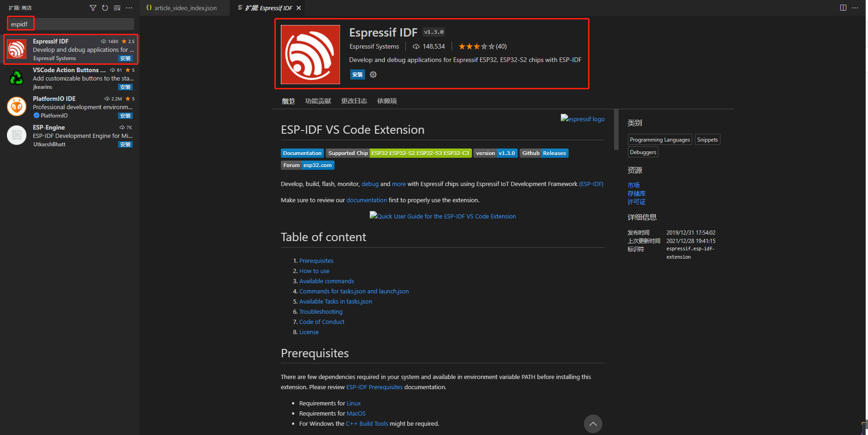Screen dimensions: 868x435
Task: Open the 细节 details tab
Action: [288, 101]
